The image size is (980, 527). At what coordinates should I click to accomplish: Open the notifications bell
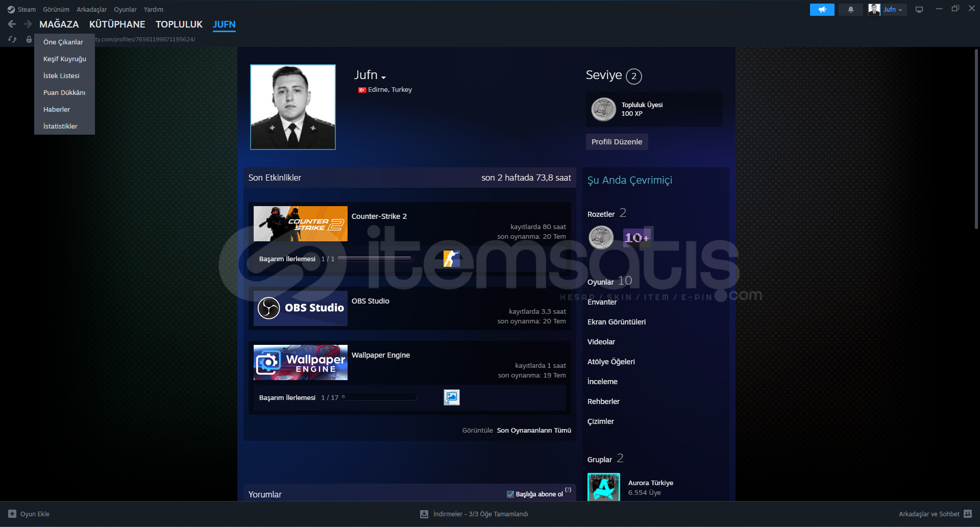pos(850,10)
